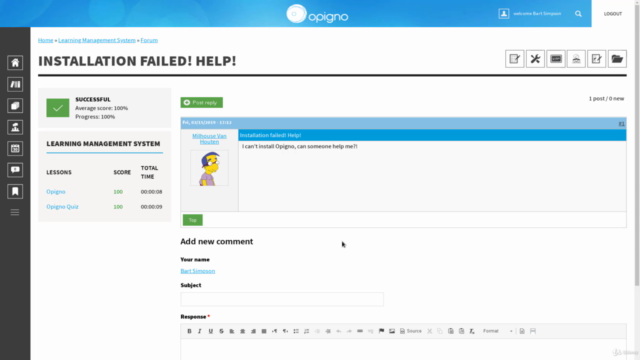Toggle bold formatting in response editor
The image size is (640, 360).
pos(189,331)
